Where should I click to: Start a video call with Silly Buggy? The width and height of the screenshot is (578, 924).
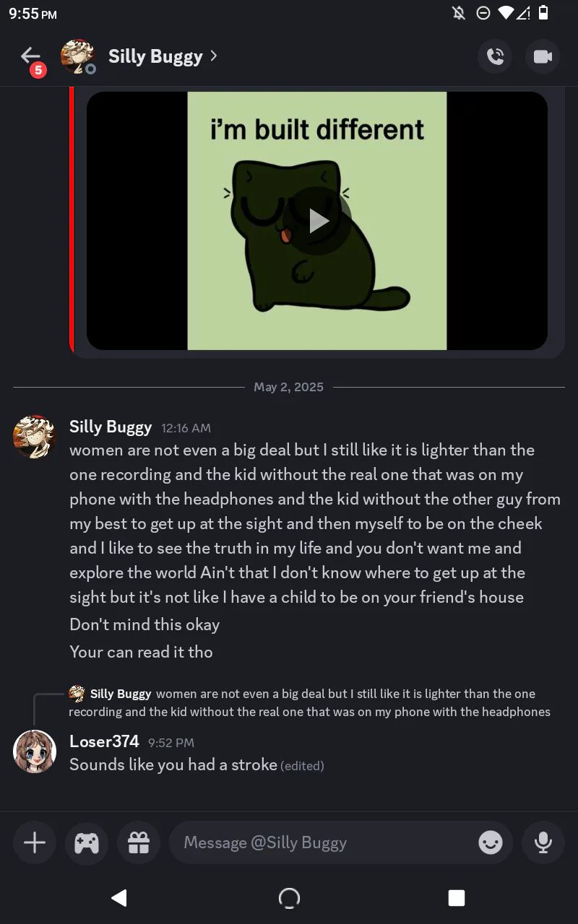pos(543,56)
